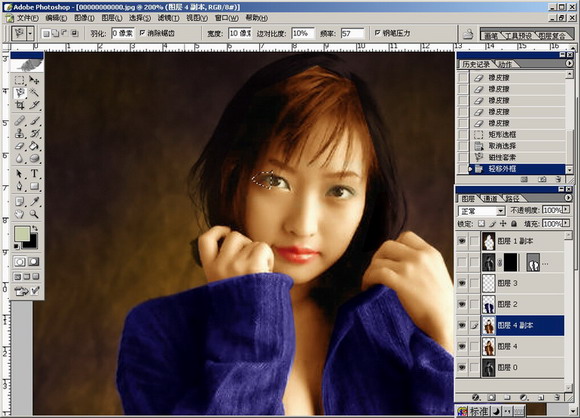This screenshot has width=580, height=418.
Task: Select the Clone Stamp tool
Action: tap(20, 133)
